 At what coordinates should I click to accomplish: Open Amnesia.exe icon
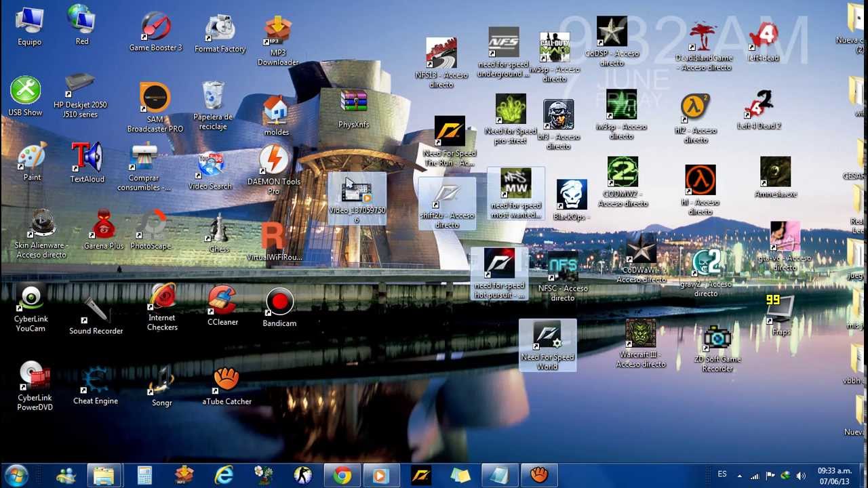pyautogui.click(x=775, y=178)
